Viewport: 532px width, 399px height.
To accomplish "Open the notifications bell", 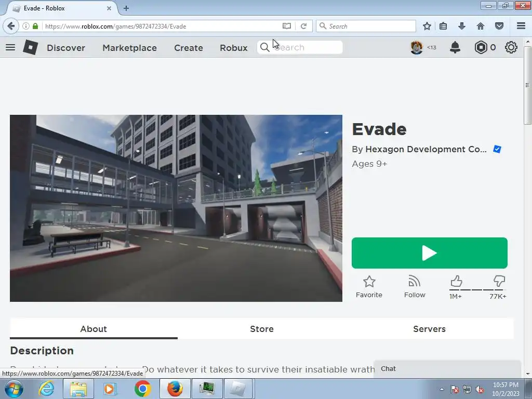I will (455, 47).
